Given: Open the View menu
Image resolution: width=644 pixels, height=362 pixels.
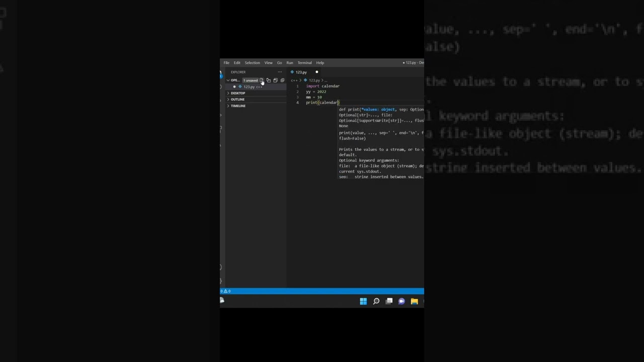Looking at the screenshot, I should [x=269, y=63].
